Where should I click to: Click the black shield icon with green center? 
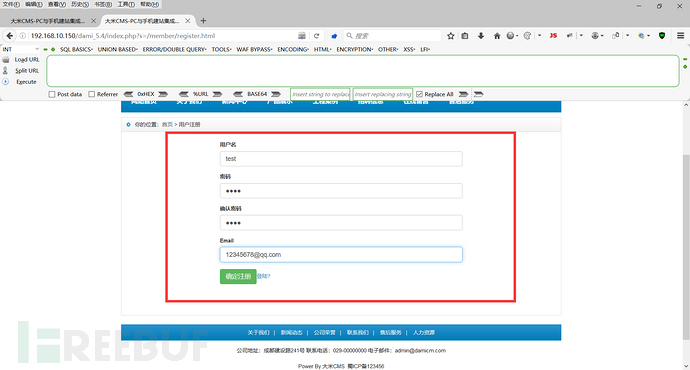662,36
